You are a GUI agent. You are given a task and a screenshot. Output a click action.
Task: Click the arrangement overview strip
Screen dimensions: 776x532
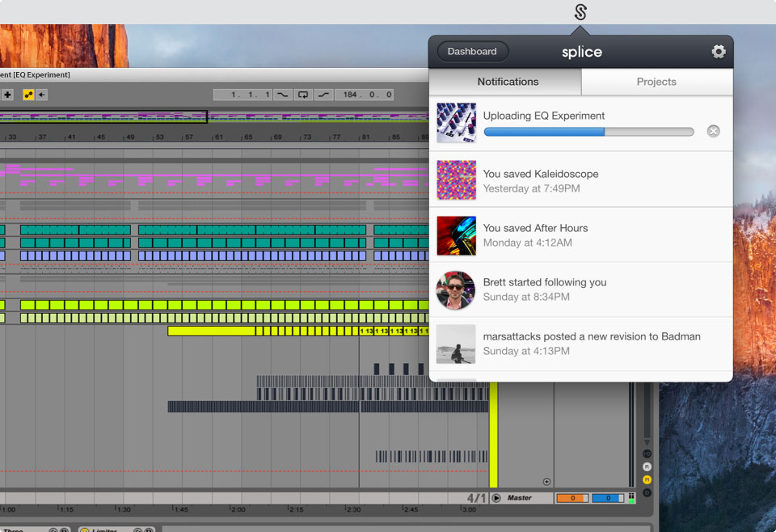coord(214,116)
